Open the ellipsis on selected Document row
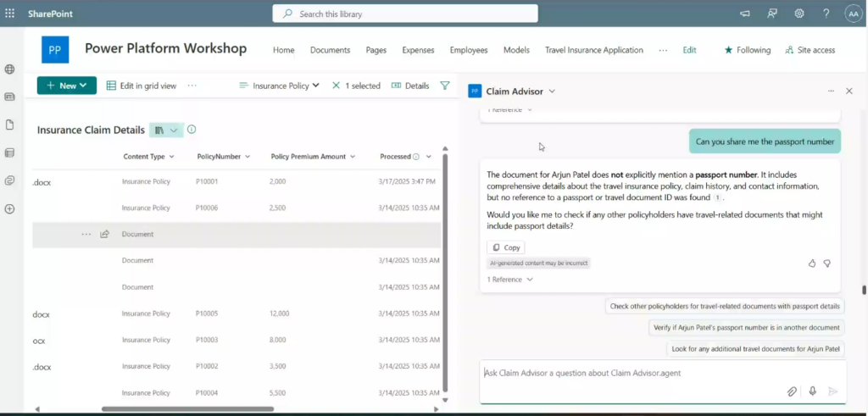This screenshot has height=416, width=868. point(86,235)
